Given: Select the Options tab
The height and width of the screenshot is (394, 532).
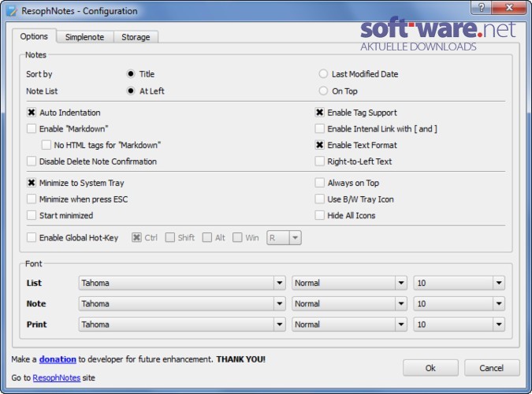Looking at the screenshot, I should coord(34,36).
